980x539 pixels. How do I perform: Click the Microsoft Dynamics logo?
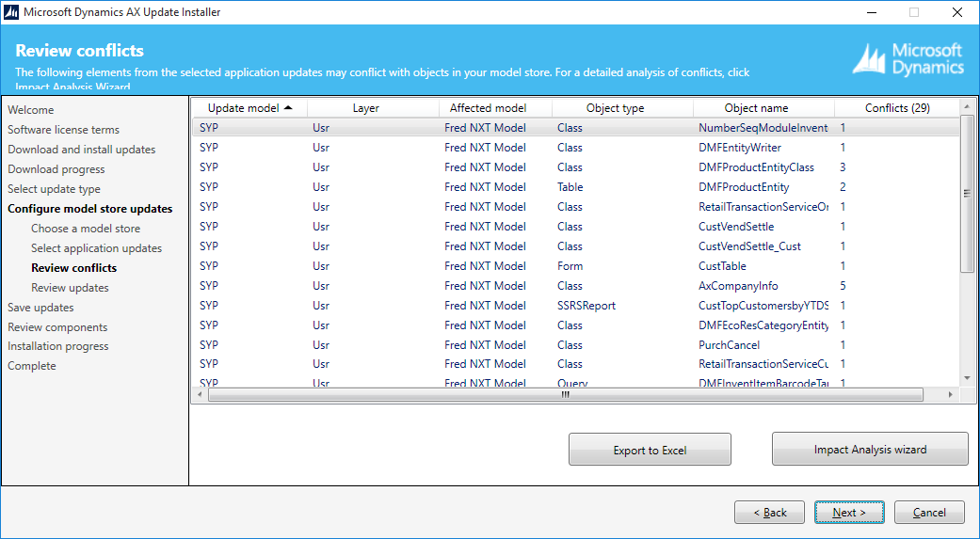(x=908, y=60)
